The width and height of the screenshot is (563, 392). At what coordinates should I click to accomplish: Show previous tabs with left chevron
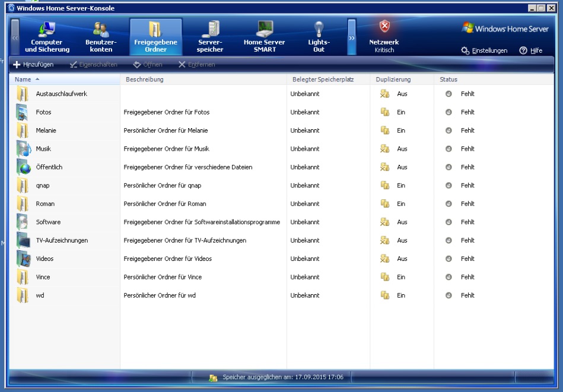[x=15, y=37]
